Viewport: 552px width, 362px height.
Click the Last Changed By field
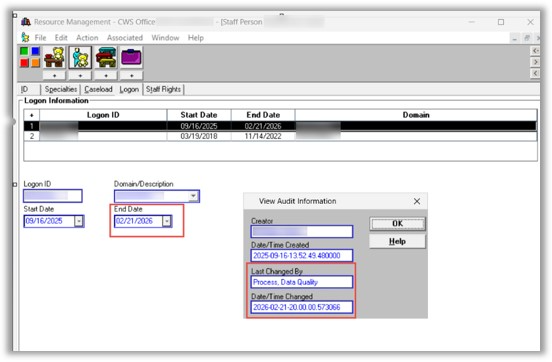(x=302, y=282)
